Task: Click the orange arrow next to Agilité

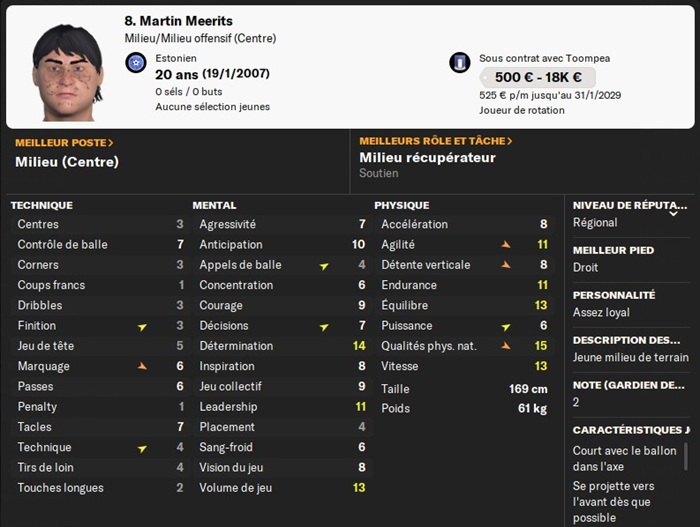Action: click(506, 244)
